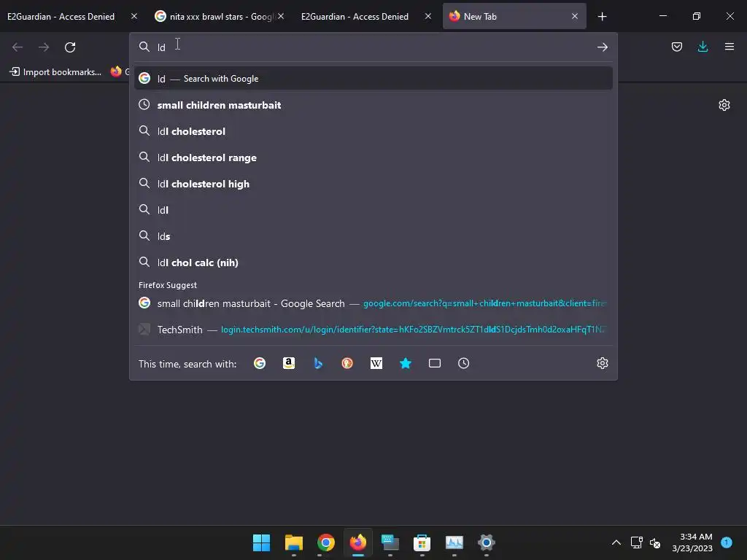The width and height of the screenshot is (747, 560).
Task: Open File Explorer from taskbar
Action: (294, 542)
